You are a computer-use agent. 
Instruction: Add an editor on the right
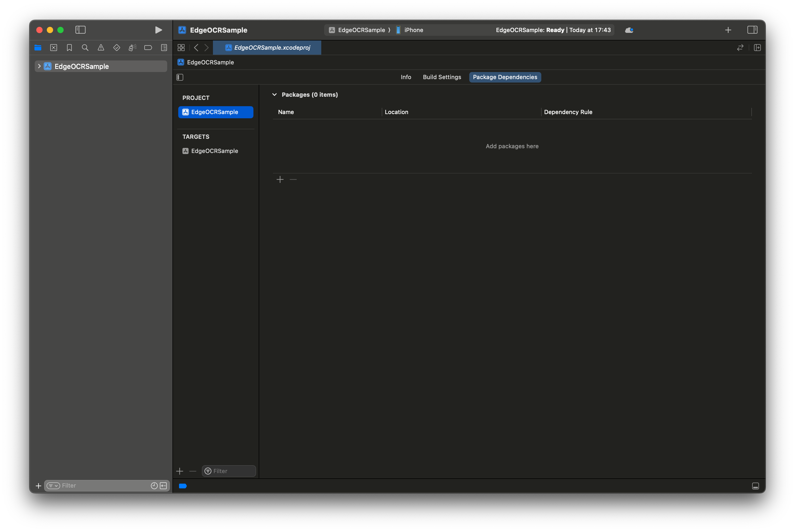757,48
